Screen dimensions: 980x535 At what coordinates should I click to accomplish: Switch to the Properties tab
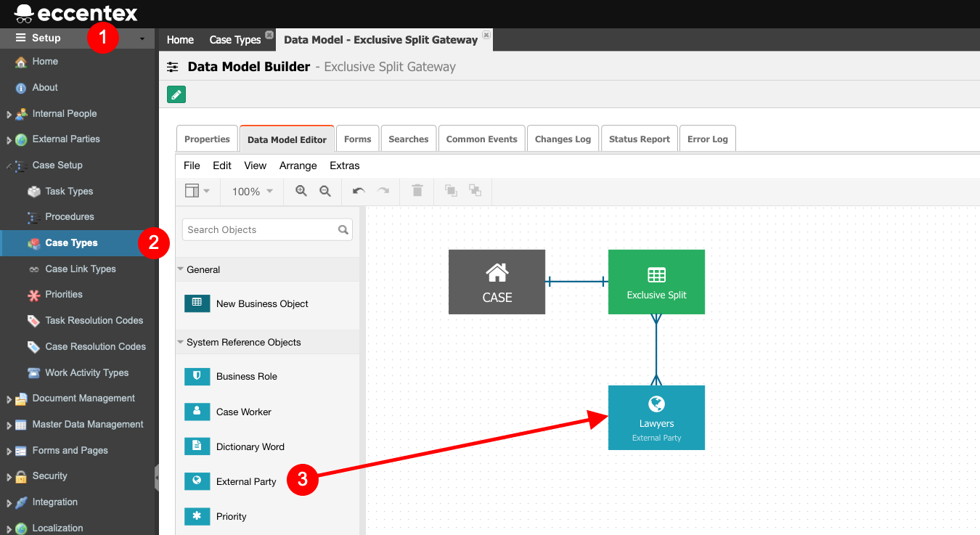(x=207, y=139)
